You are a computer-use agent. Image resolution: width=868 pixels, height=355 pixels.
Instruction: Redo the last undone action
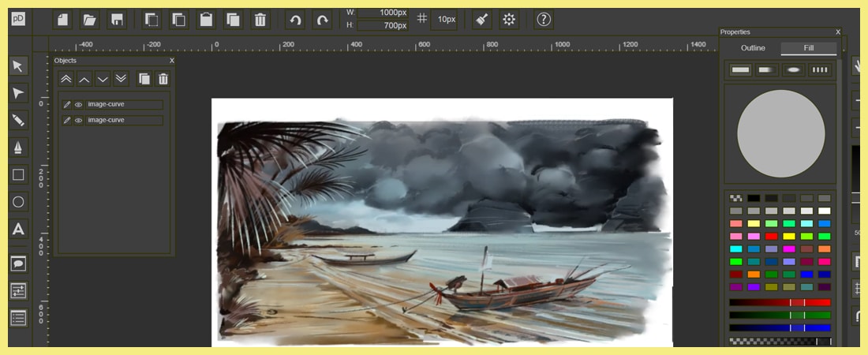322,20
